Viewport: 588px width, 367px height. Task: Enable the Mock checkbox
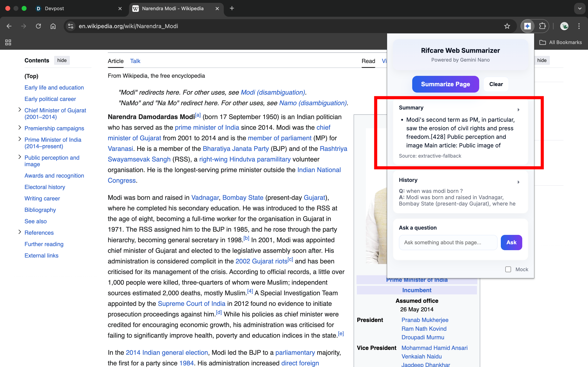point(508,269)
